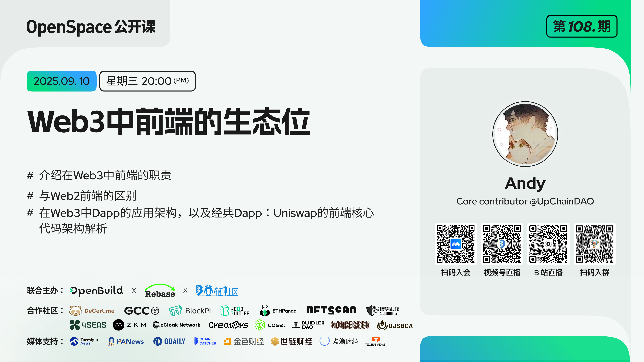Click Andy's circular avatar picture
This screenshot has height=362, width=644.
pos(525,134)
